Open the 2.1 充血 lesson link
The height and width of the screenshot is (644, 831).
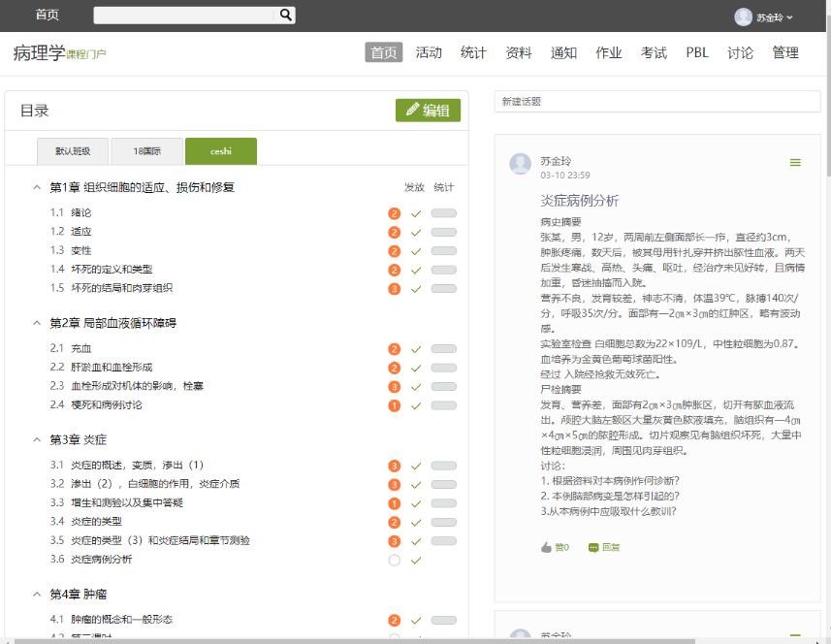pos(80,348)
